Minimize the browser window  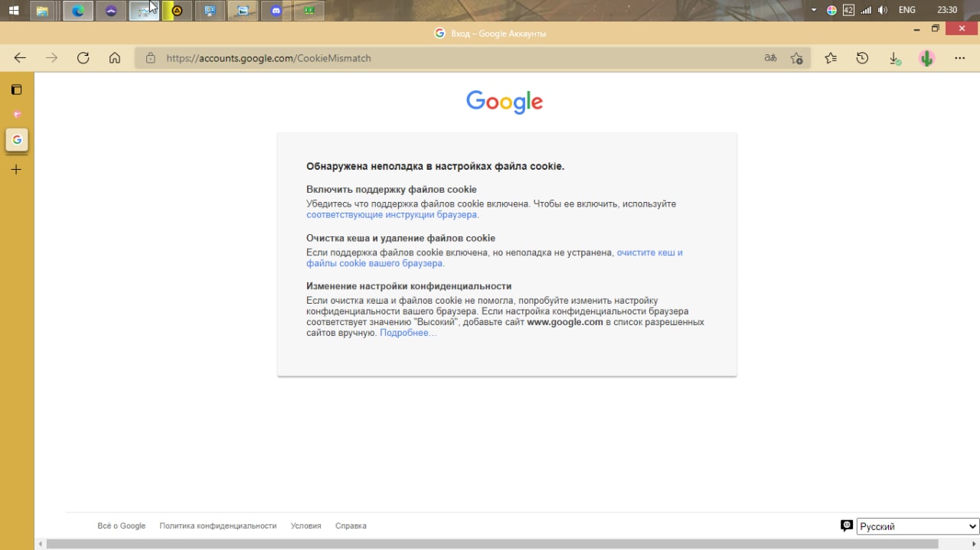[x=917, y=29]
